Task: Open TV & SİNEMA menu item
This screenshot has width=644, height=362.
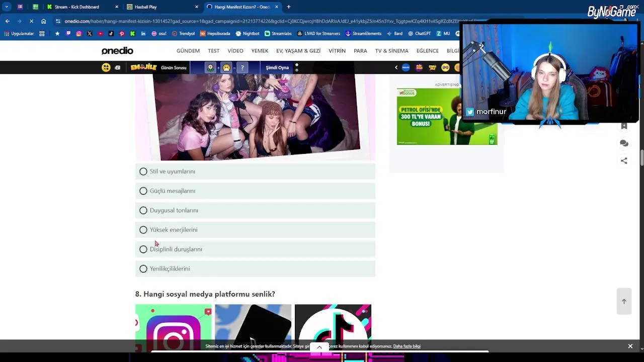Action: tap(391, 51)
